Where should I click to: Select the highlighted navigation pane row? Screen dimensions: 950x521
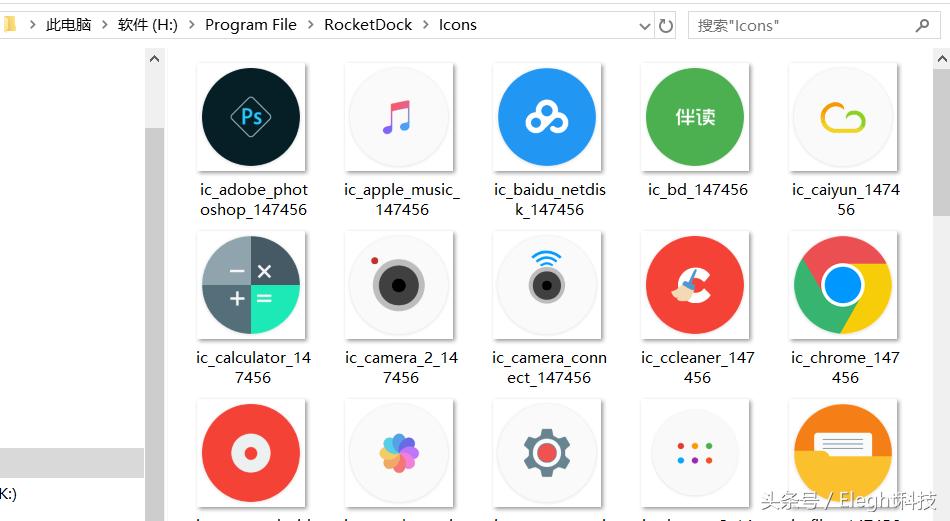pos(71,463)
